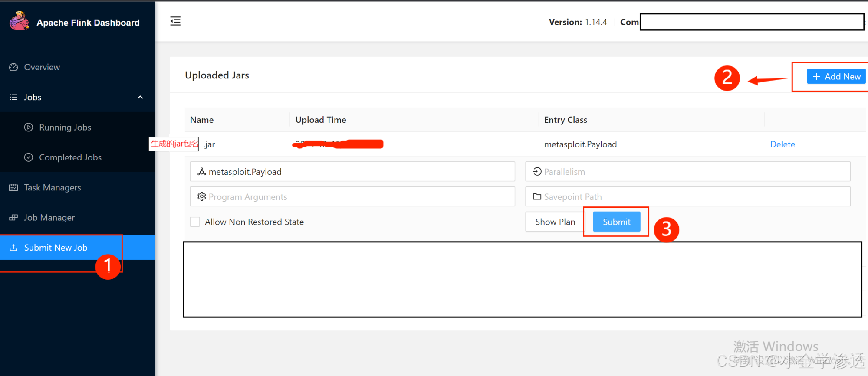Enable Allow Non Restored State checkbox
The width and height of the screenshot is (868, 376).
195,222
